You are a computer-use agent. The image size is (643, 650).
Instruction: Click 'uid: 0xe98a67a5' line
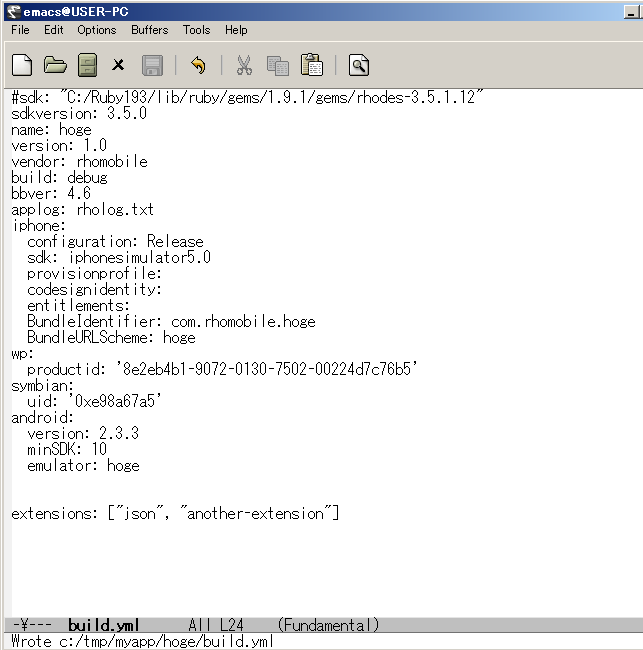94,402
